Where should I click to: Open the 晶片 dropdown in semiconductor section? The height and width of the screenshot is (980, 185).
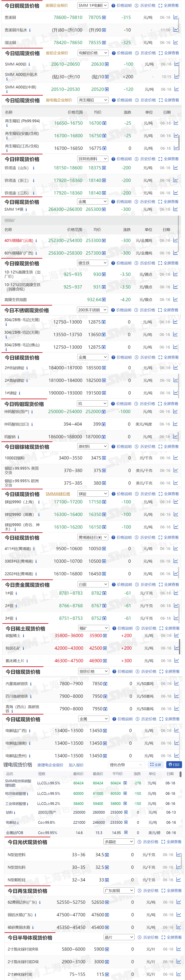(119, 937)
